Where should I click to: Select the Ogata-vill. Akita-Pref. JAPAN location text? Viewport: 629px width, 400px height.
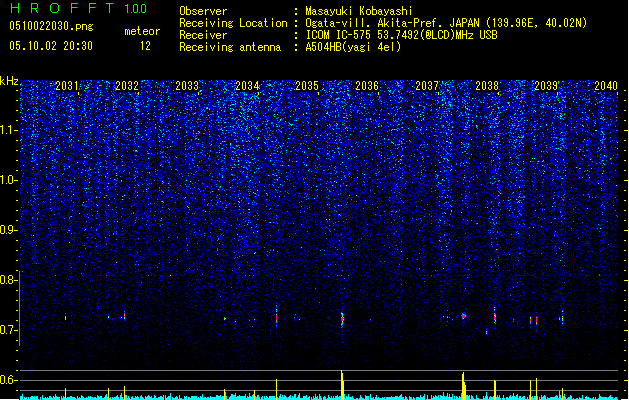[446, 23]
